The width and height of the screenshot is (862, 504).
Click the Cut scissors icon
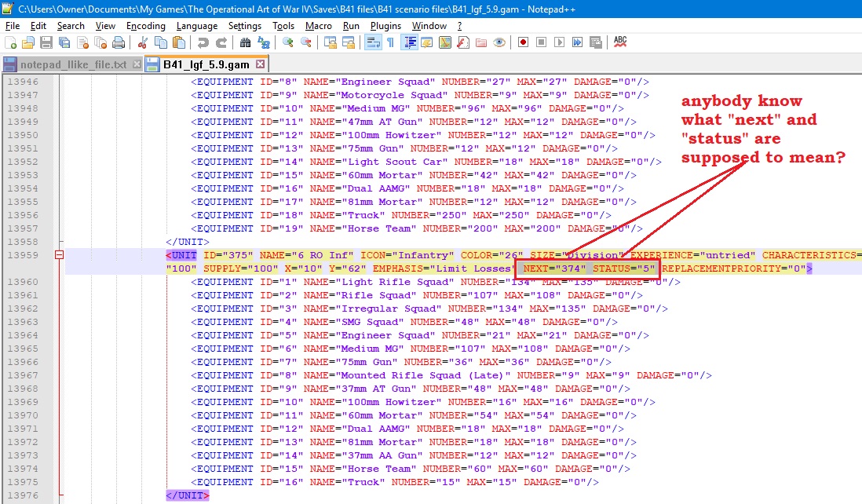(142, 42)
